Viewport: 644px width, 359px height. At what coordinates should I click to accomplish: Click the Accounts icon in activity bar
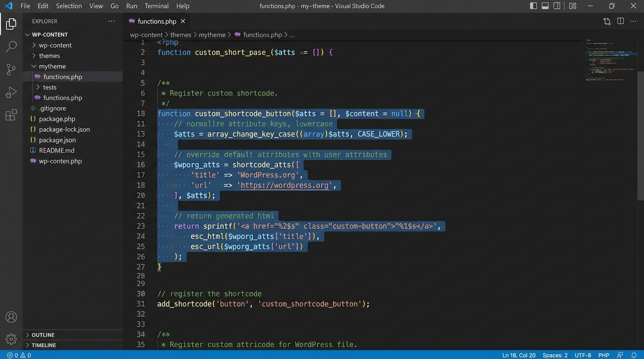(x=11, y=316)
